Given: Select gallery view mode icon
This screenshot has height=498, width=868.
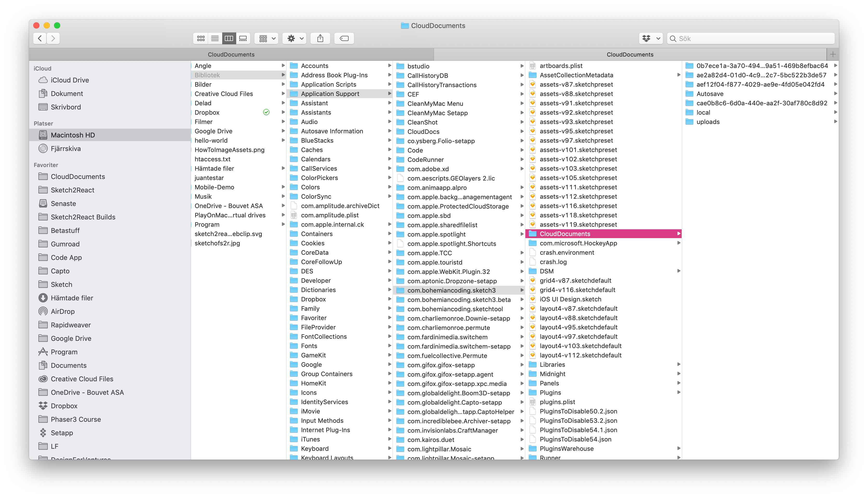Looking at the screenshot, I should pyautogui.click(x=243, y=38).
